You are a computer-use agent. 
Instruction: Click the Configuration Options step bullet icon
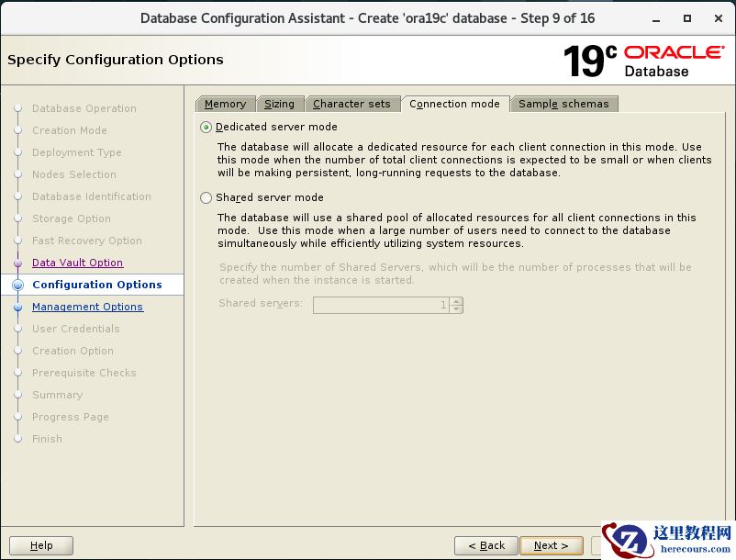click(x=17, y=285)
